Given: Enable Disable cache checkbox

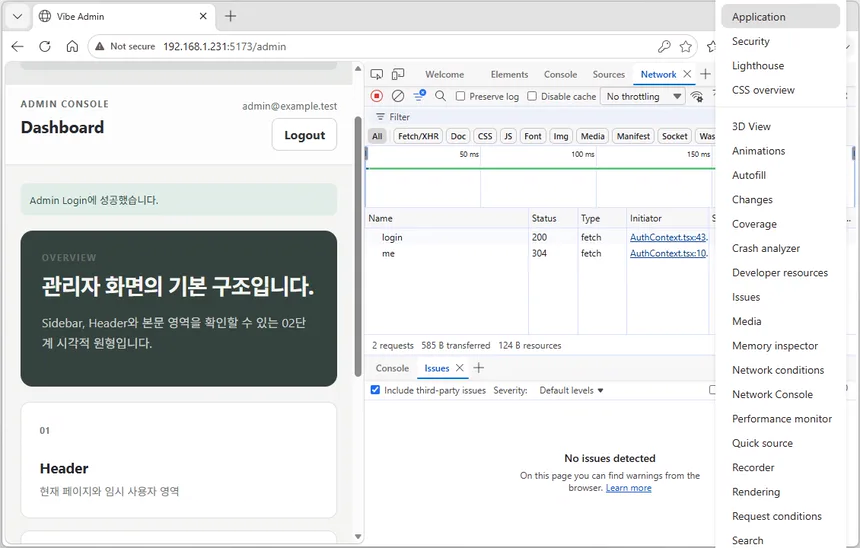Looking at the screenshot, I should [x=532, y=96].
